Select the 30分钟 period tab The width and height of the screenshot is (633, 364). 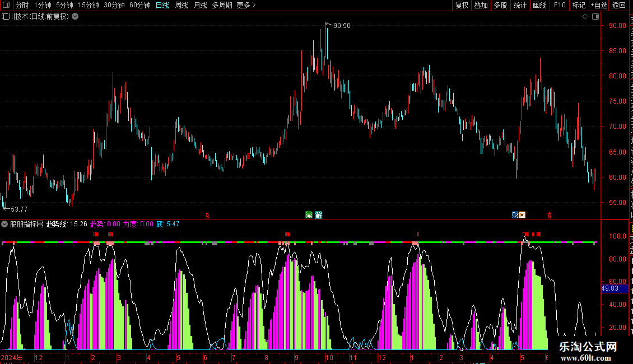point(114,5)
